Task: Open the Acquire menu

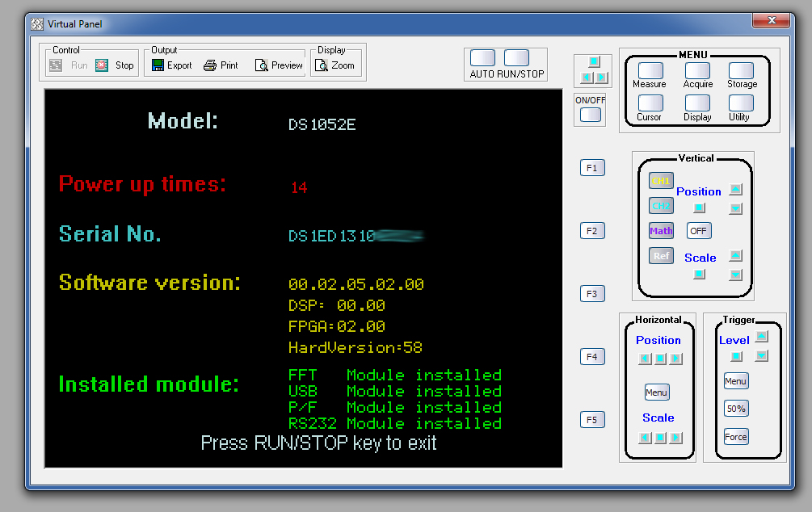Action: pyautogui.click(x=697, y=70)
